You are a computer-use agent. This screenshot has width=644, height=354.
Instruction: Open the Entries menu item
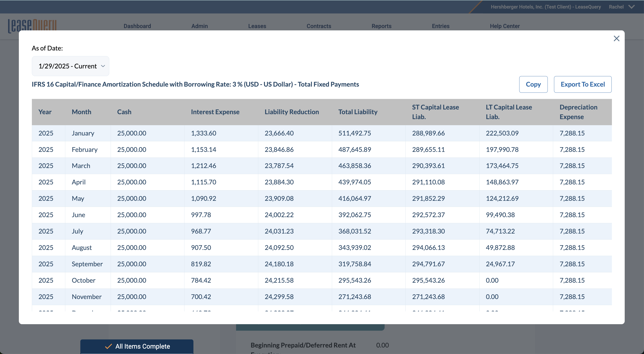[440, 26]
